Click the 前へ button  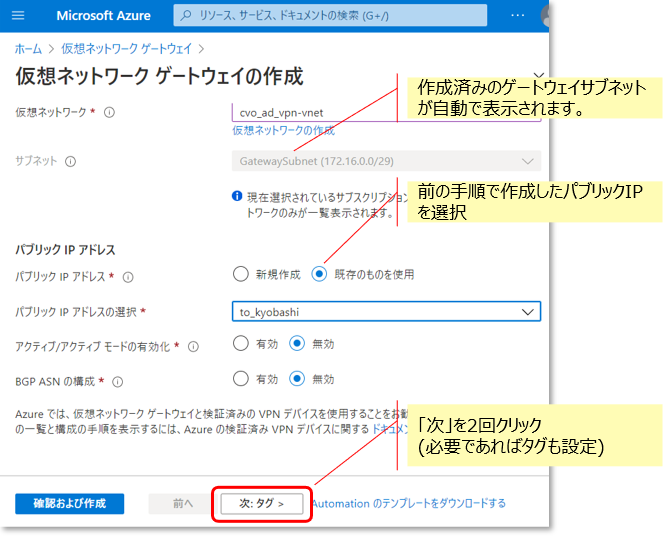tap(183, 504)
